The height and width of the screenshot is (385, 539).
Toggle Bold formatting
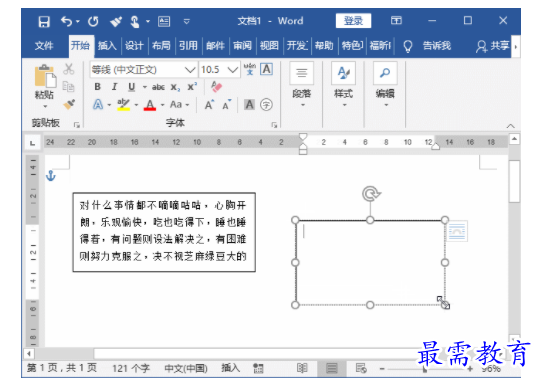[x=98, y=87]
